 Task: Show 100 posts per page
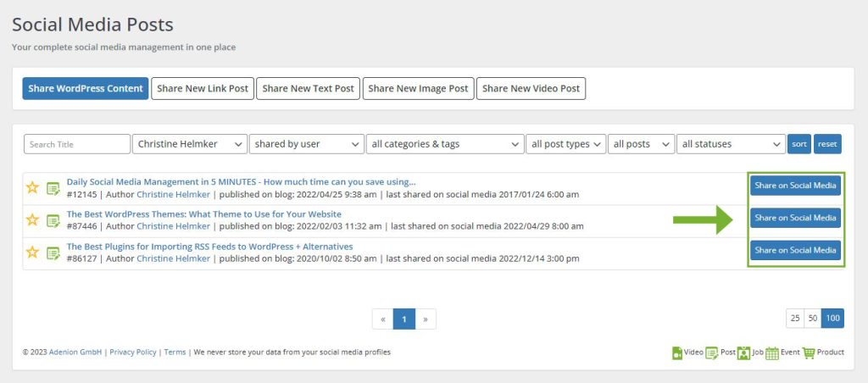833,319
